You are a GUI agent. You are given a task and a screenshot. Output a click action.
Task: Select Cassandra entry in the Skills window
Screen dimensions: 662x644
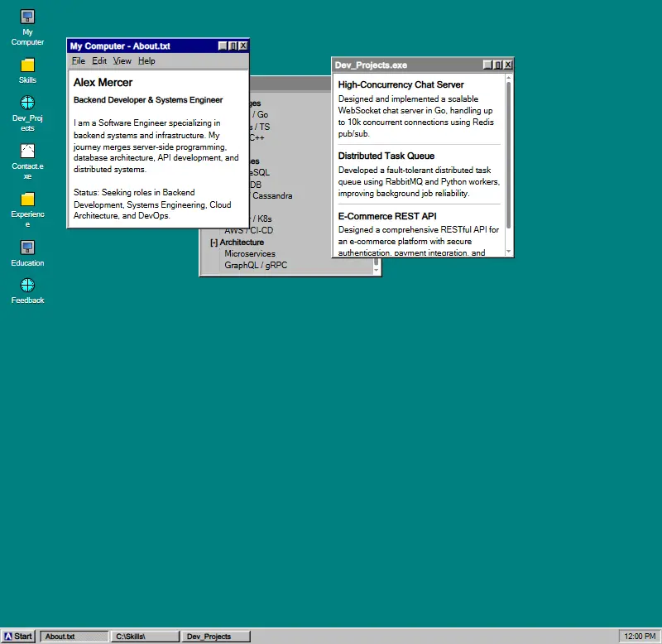pos(272,196)
